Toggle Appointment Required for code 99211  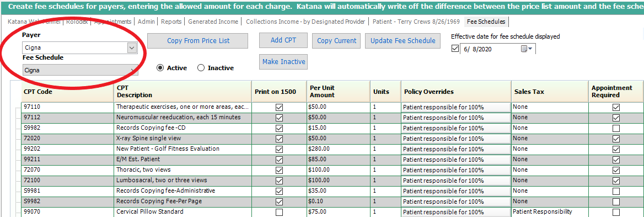[x=616, y=160]
